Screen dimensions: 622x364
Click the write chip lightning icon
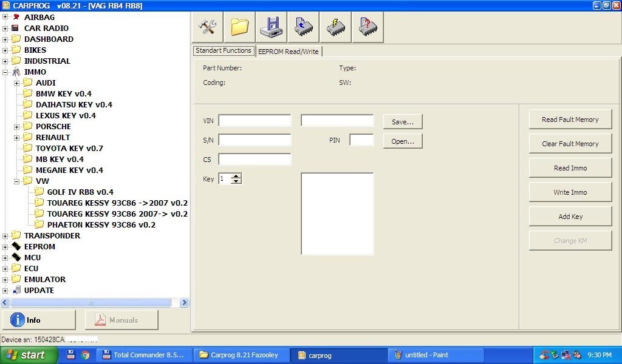click(335, 27)
